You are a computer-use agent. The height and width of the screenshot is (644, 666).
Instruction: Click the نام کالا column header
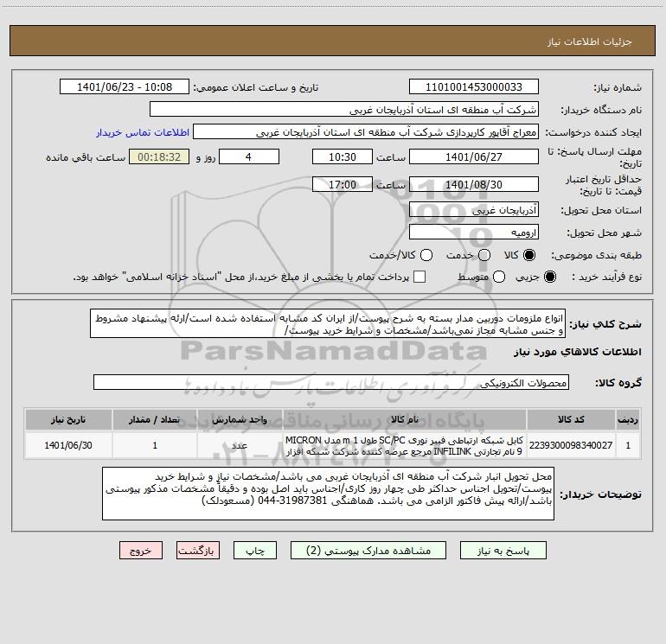[x=405, y=420]
